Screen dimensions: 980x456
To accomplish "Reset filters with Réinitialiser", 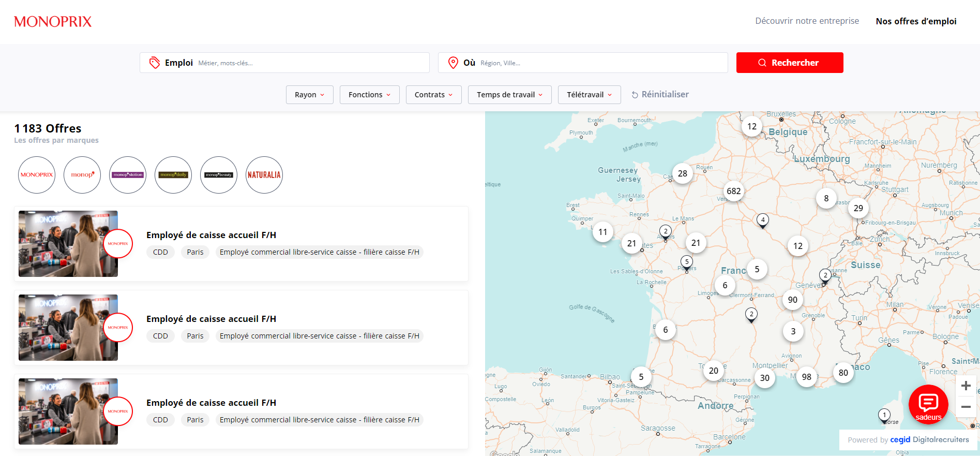I will click(660, 95).
